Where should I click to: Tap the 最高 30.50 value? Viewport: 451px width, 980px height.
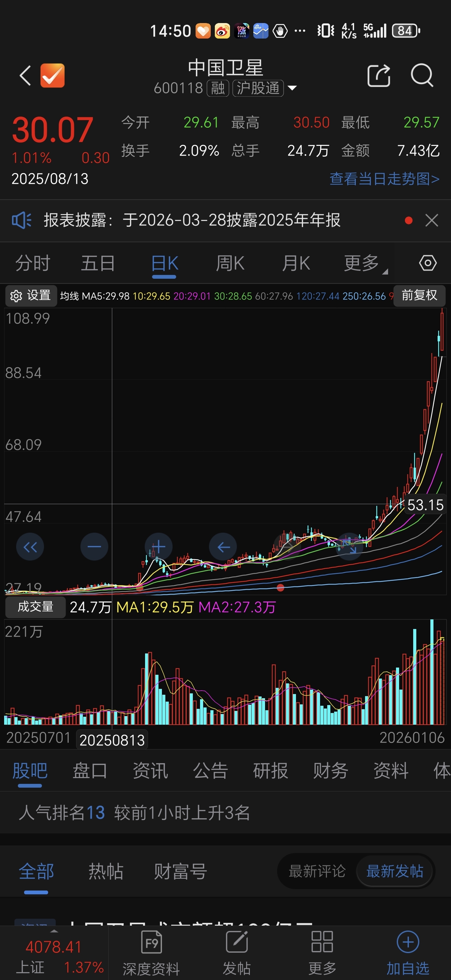pyautogui.click(x=311, y=122)
